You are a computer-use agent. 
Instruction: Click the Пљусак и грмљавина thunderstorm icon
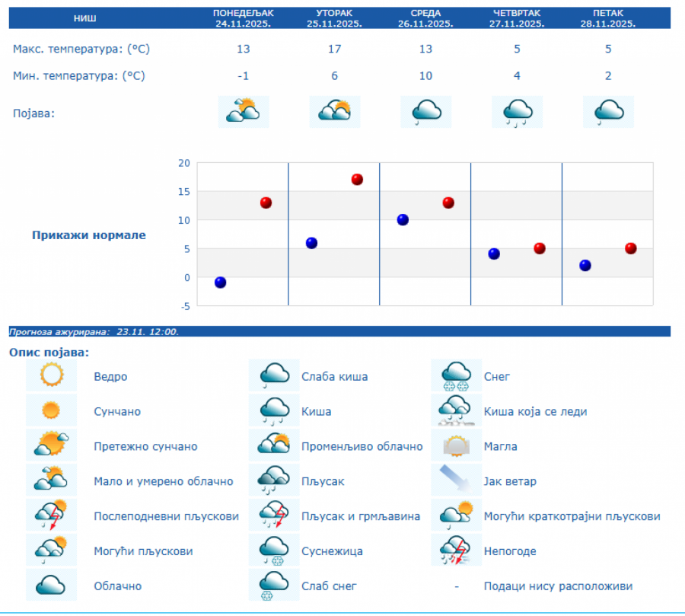click(274, 516)
